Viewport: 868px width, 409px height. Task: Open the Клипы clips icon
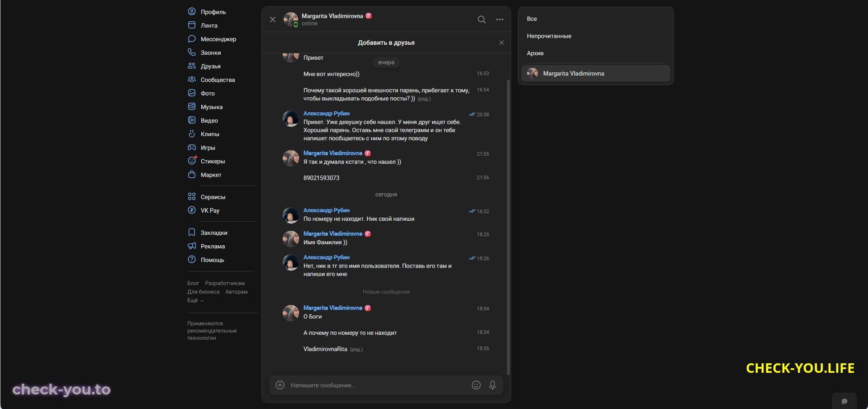click(x=192, y=133)
